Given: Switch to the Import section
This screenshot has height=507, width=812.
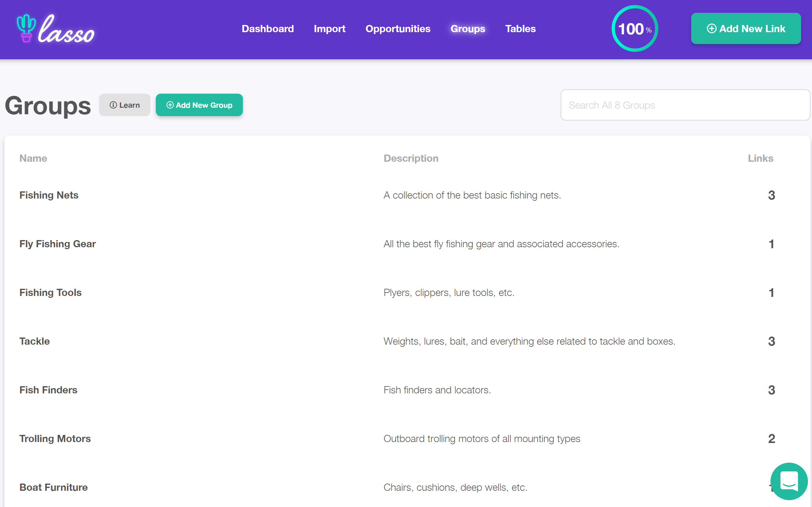Looking at the screenshot, I should (330, 29).
